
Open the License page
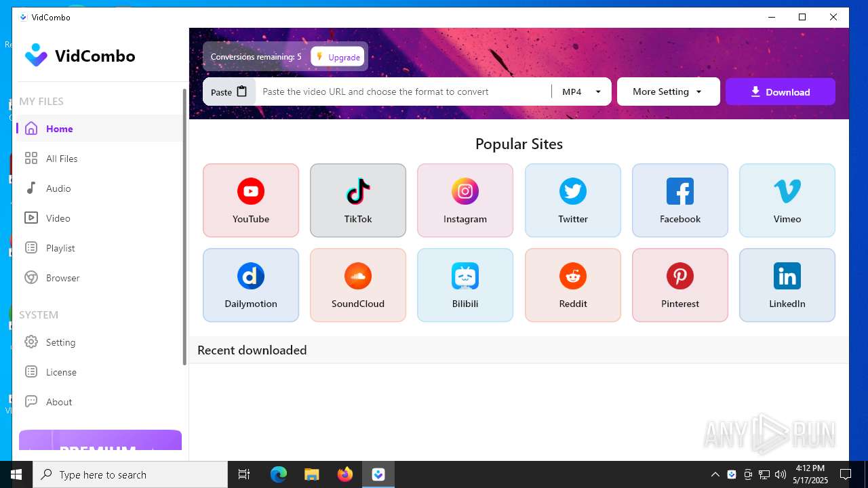[x=99, y=372]
